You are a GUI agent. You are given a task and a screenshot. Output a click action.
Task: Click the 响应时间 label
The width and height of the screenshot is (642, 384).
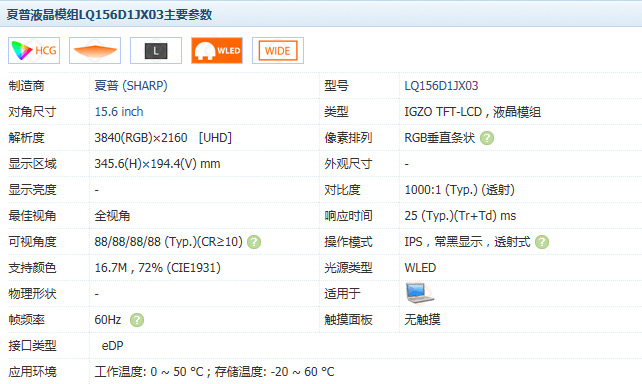(x=348, y=216)
